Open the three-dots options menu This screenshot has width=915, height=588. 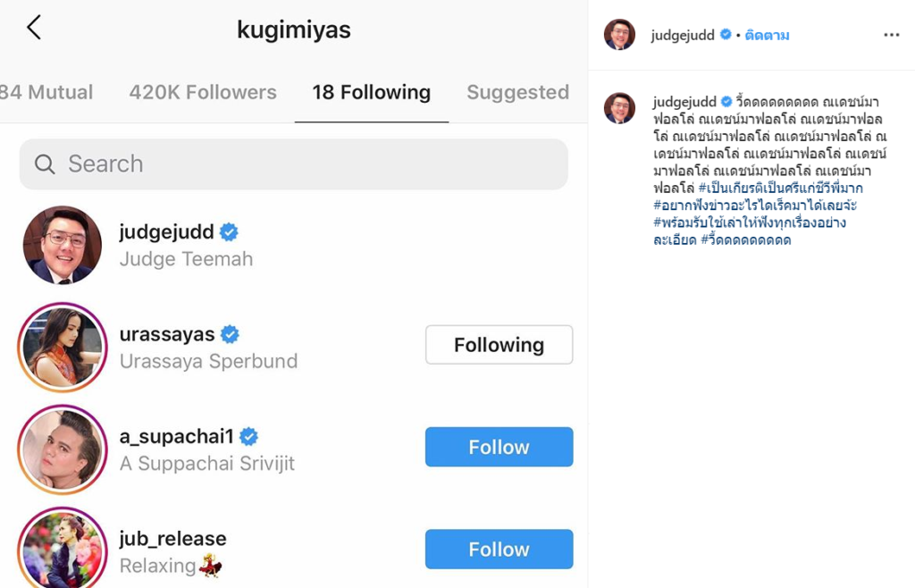pos(891,35)
